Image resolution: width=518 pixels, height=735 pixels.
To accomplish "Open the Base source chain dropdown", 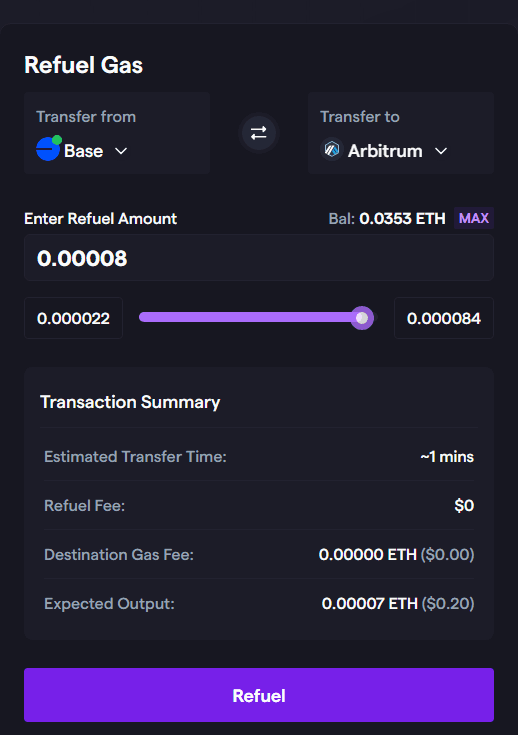I will pyautogui.click(x=82, y=150).
